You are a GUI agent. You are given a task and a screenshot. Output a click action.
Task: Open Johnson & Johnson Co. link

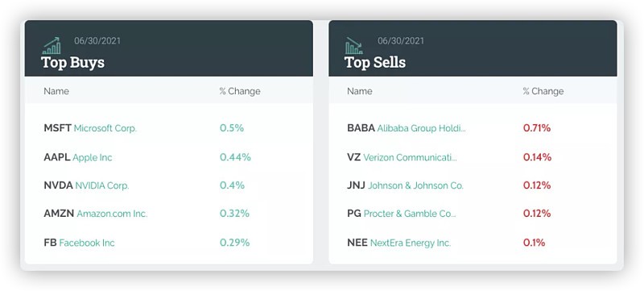tap(415, 185)
